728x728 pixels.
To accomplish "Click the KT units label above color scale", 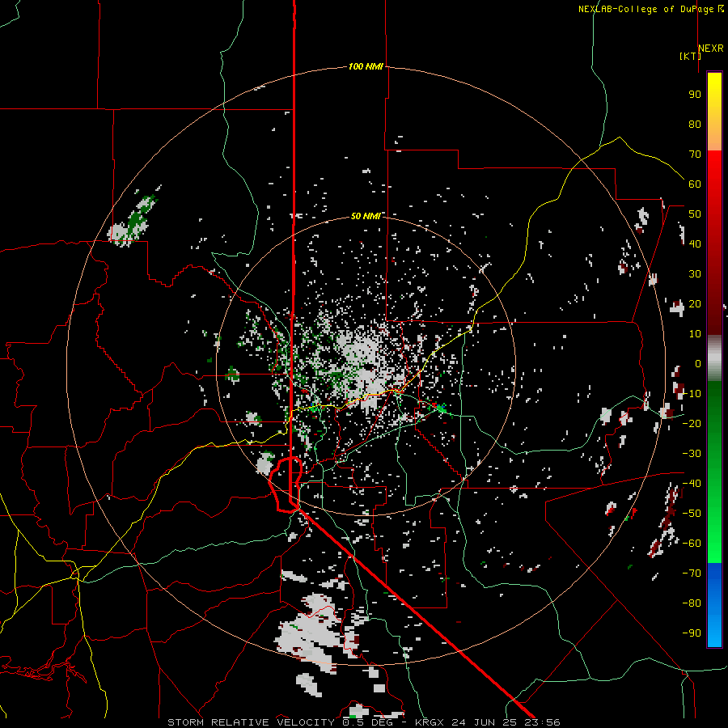I will [690, 56].
